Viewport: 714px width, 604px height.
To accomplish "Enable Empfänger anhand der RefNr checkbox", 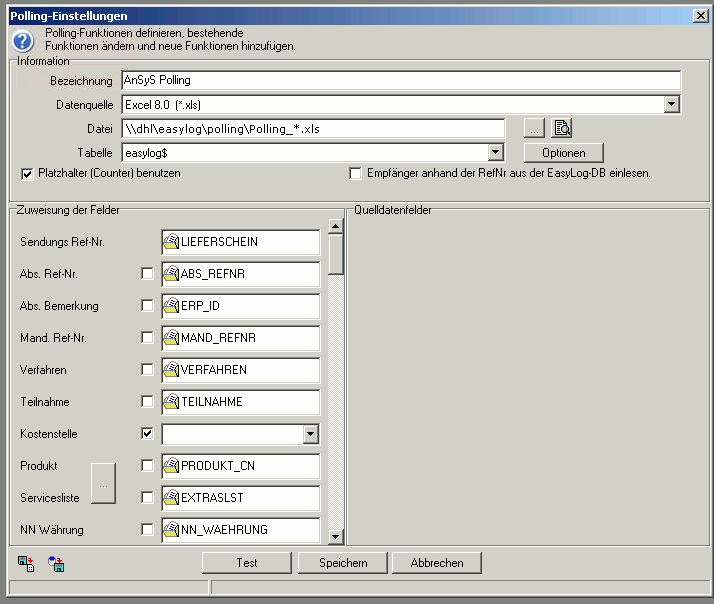I will [x=355, y=173].
